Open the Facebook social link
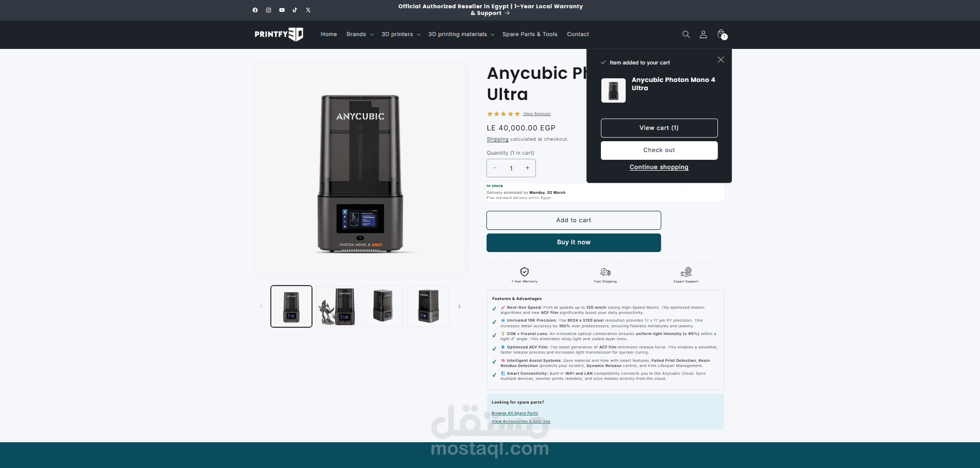The image size is (980, 468). 255,10
